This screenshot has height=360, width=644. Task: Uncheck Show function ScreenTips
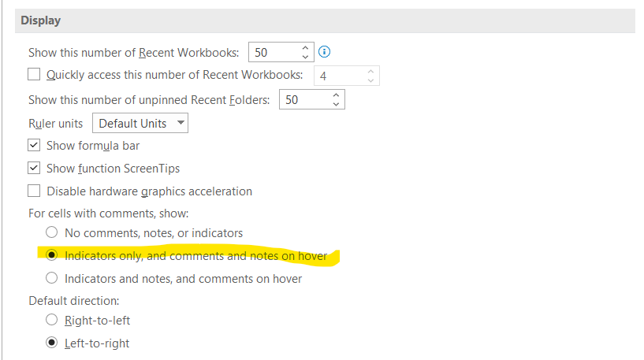pos(34,168)
